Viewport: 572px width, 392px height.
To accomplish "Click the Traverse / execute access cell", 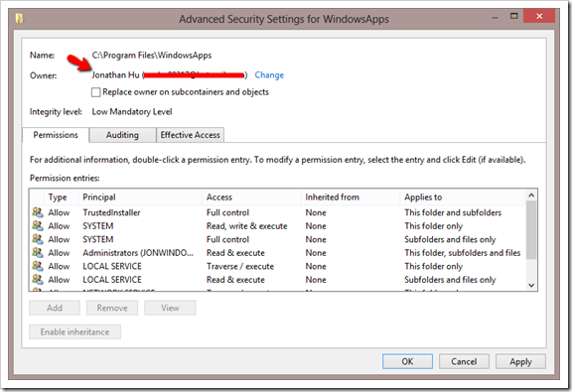I will [240, 267].
